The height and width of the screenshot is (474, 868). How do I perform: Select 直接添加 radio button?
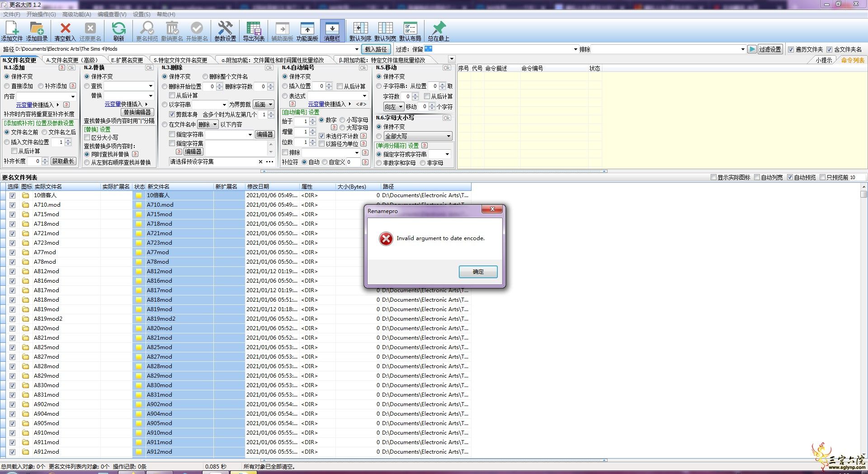tap(7, 86)
